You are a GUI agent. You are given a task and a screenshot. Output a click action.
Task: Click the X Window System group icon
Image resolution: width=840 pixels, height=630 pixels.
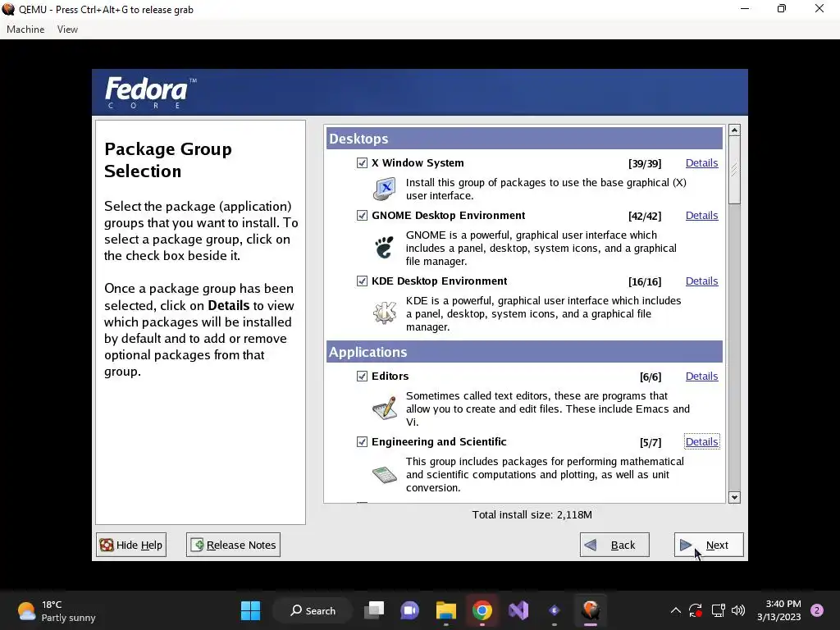(x=384, y=189)
